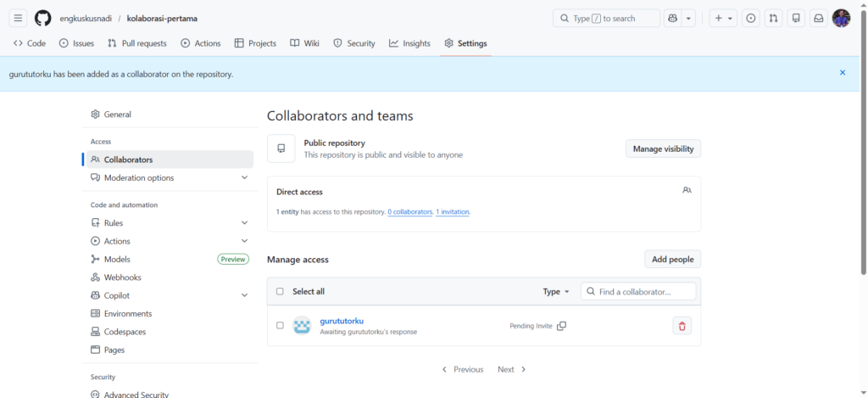Dismiss the collaborator added banner
868x398 pixels.
pyautogui.click(x=842, y=73)
